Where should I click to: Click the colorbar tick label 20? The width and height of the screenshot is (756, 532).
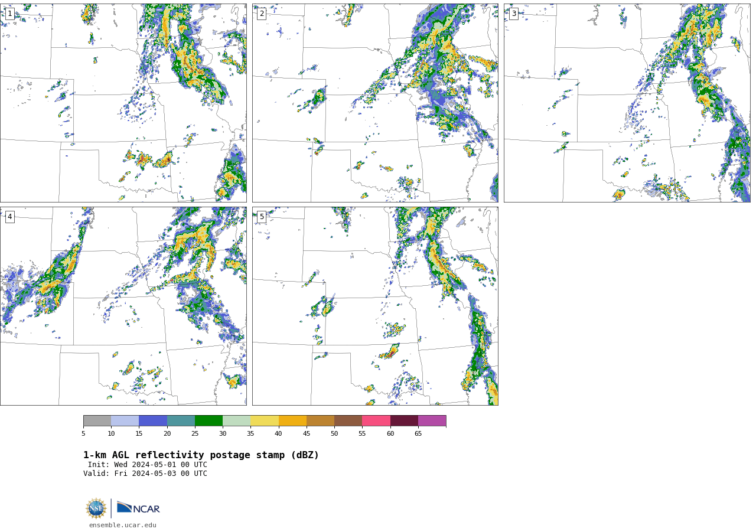pyautogui.click(x=167, y=433)
